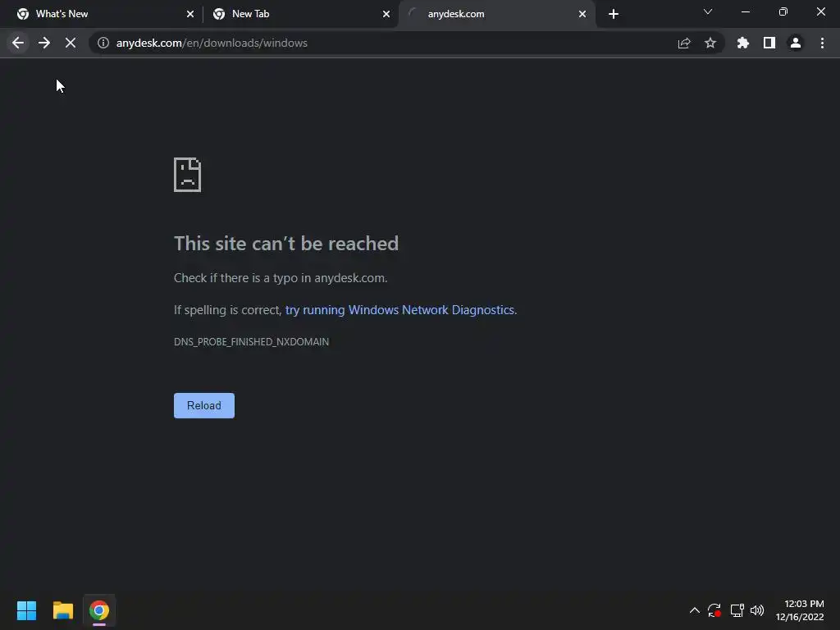Click the sync update tray icon
The image size is (840, 630).
714,610
